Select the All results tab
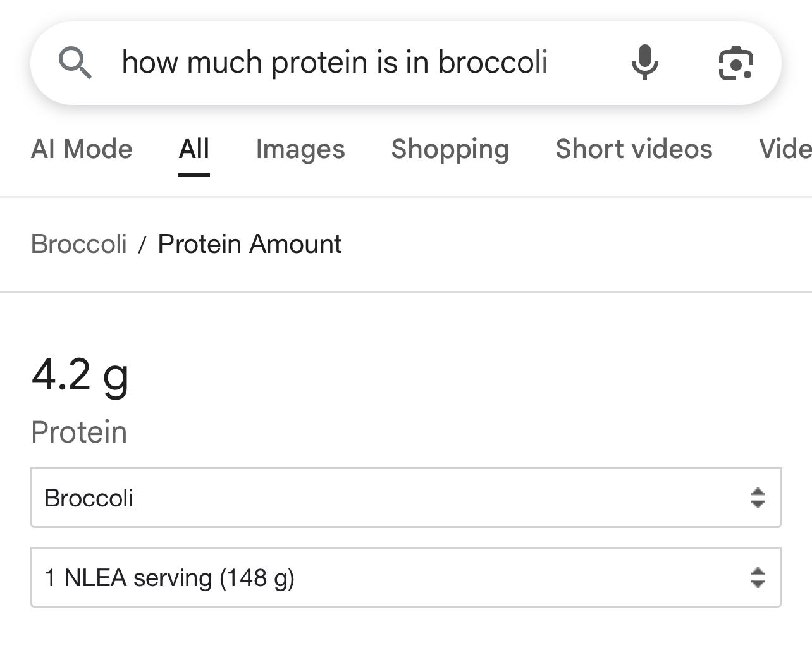 194,149
